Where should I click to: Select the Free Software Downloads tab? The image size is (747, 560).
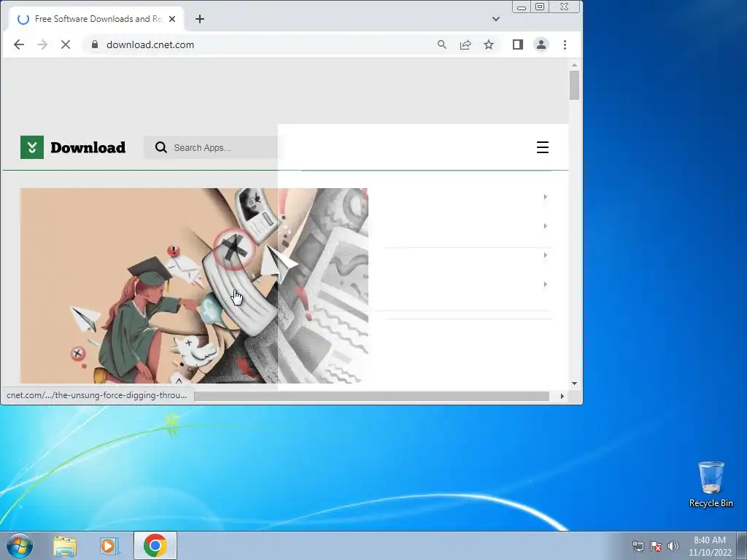[x=96, y=19]
